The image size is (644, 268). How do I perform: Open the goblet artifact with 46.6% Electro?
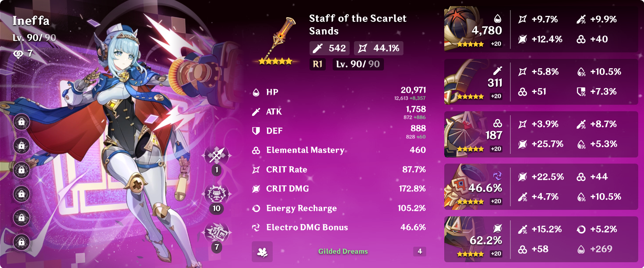point(541,187)
